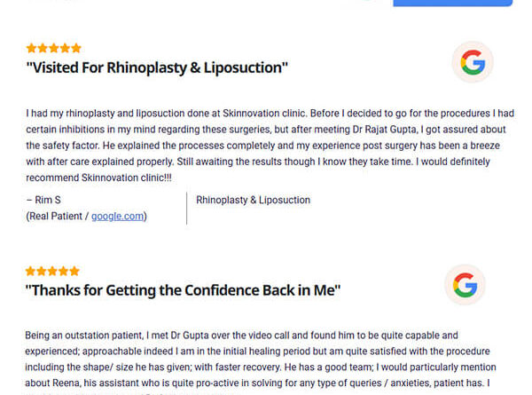The height and width of the screenshot is (395, 532).
Task: Click the Rhinoplasty & Liposuction procedure label
Action: coord(253,200)
